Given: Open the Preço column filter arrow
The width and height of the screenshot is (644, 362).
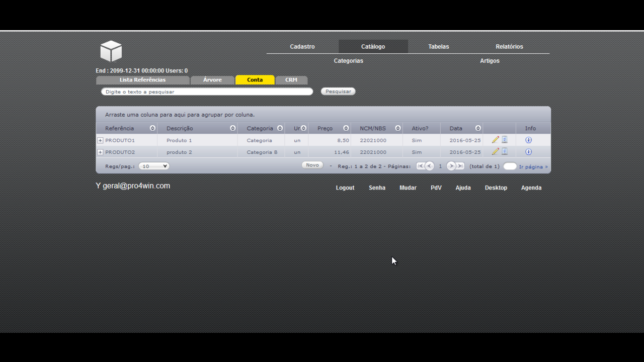Looking at the screenshot, I should [346, 128].
